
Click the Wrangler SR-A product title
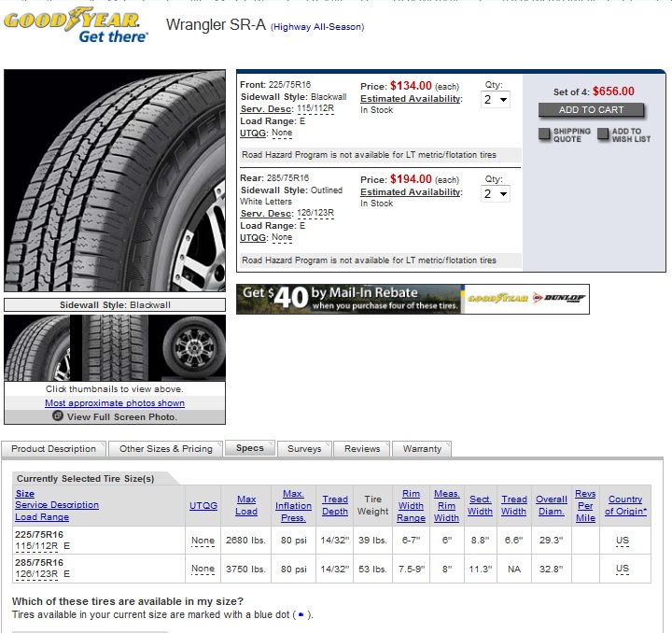(216, 25)
